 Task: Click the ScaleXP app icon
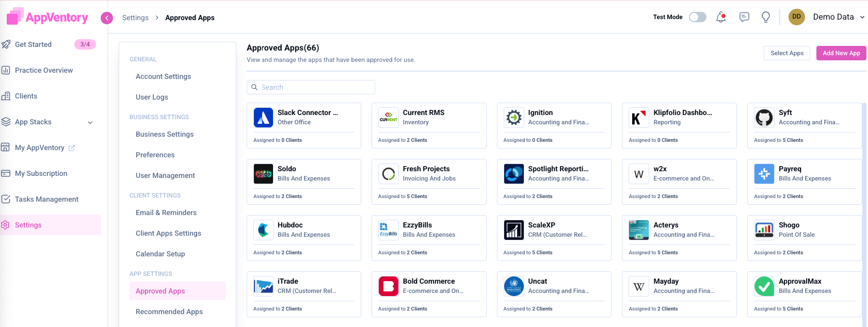point(514,230)
